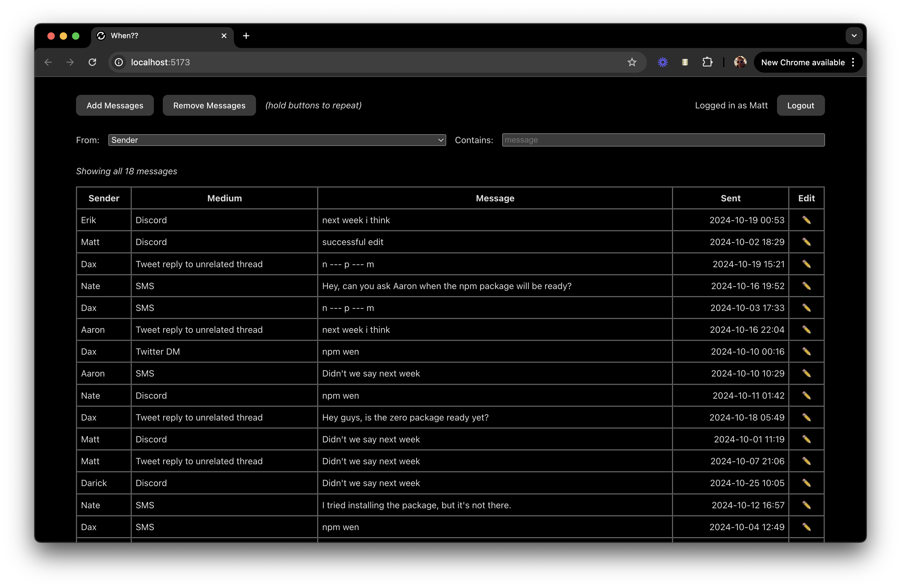The height and width of the screenshot is (588, 901).
Task: Click the Remove Messages button
Action: click(209, 105)
